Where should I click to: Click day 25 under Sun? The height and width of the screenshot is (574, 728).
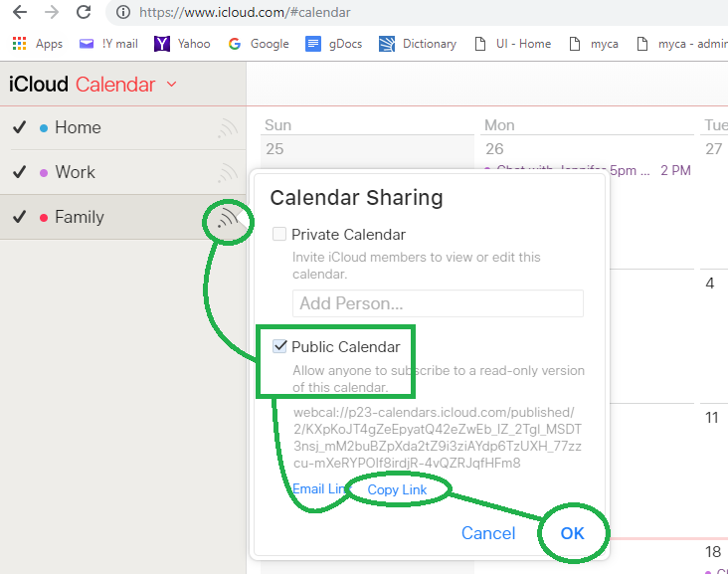coord(274,149)
